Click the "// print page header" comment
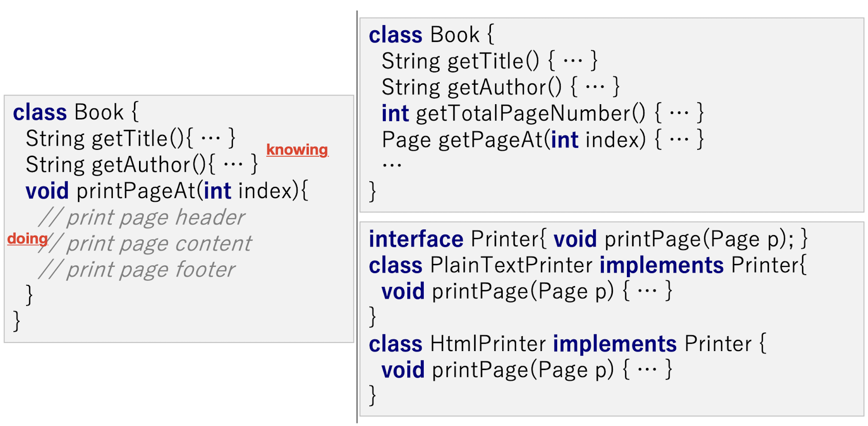 [x=142, y=218]
